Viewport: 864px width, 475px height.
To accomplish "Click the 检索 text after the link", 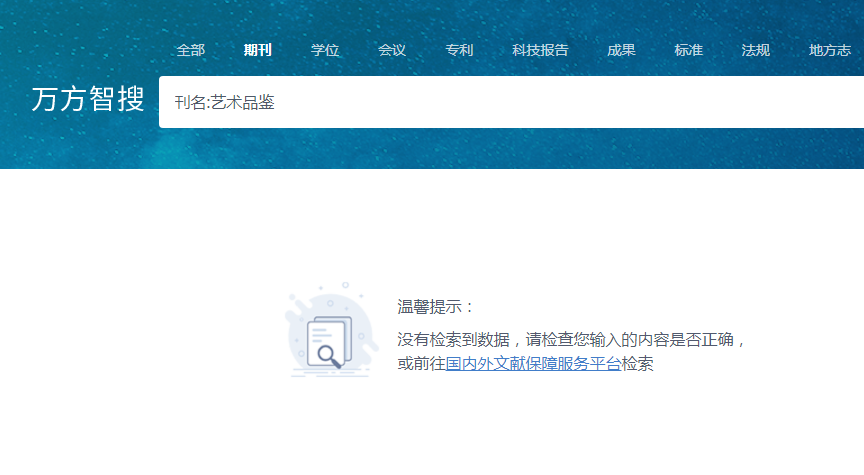I will pos(637,364).
